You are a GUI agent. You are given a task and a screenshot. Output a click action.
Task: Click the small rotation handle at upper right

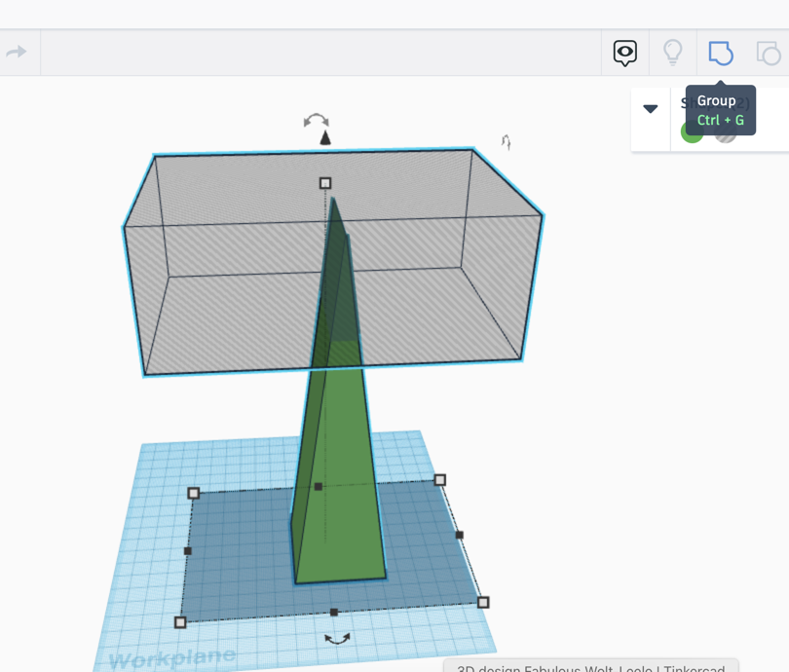point(507,142)
